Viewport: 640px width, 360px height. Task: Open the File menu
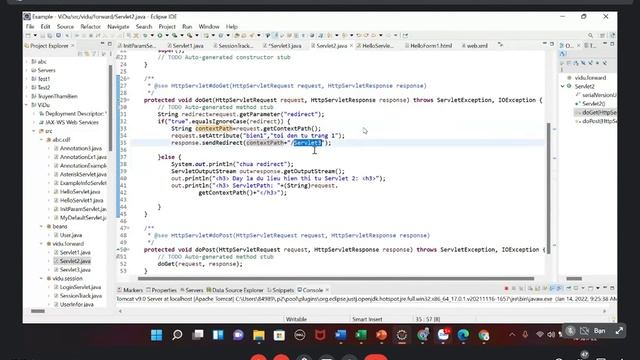(30, 27)
